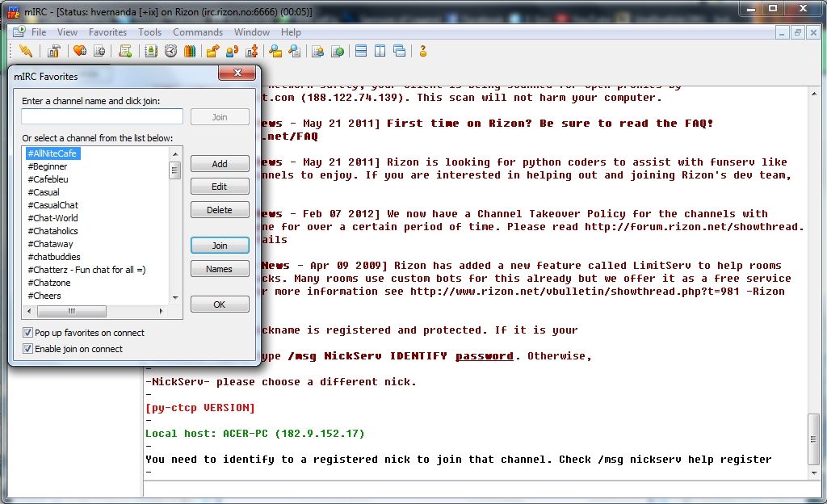
Task: Click the Add button in Favorites dialog
Action: tap(220, 164)
